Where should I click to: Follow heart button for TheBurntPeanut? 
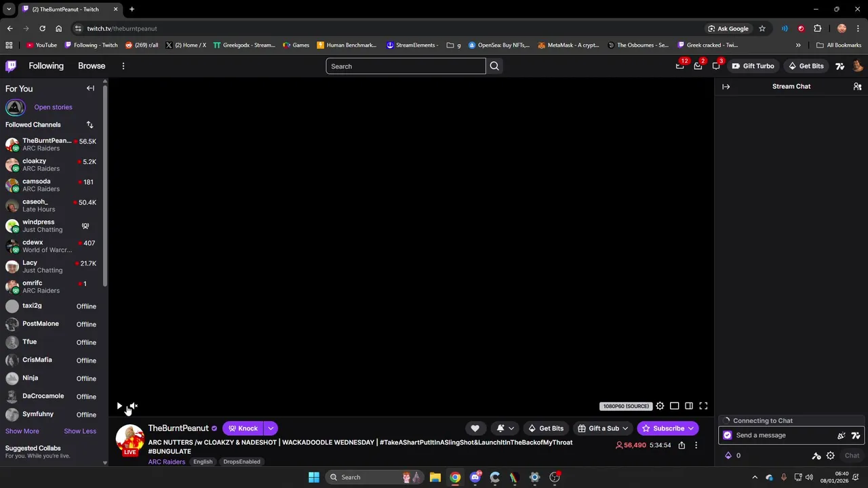point(475,428)
